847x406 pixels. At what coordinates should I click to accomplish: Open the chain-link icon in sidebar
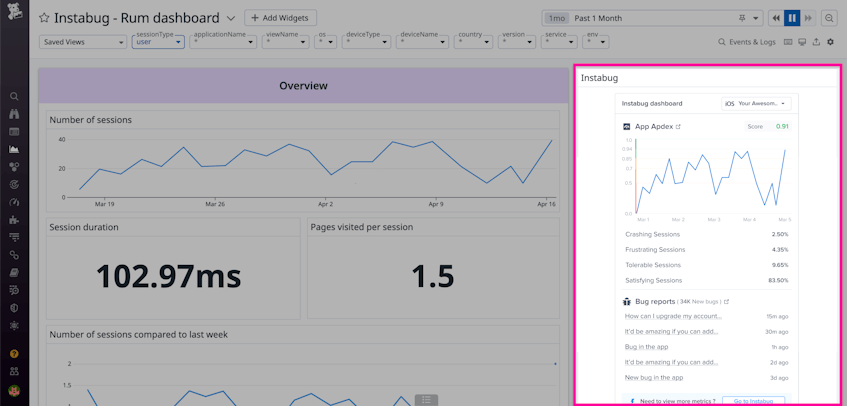(15, 255)
